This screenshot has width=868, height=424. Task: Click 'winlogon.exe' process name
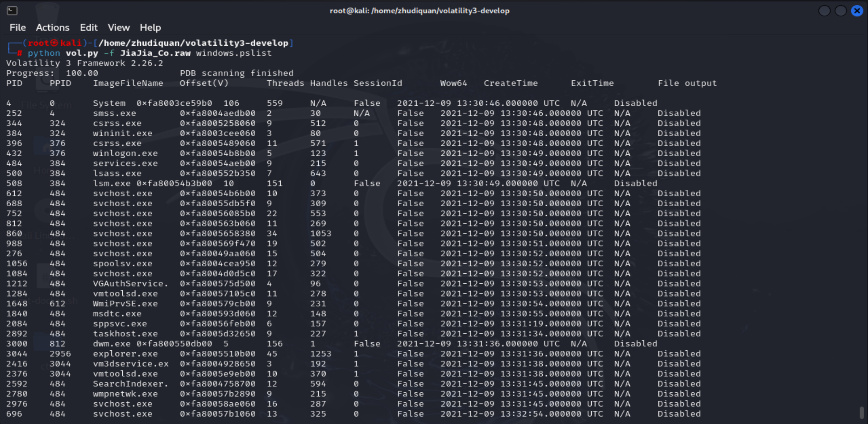point(125,153)
